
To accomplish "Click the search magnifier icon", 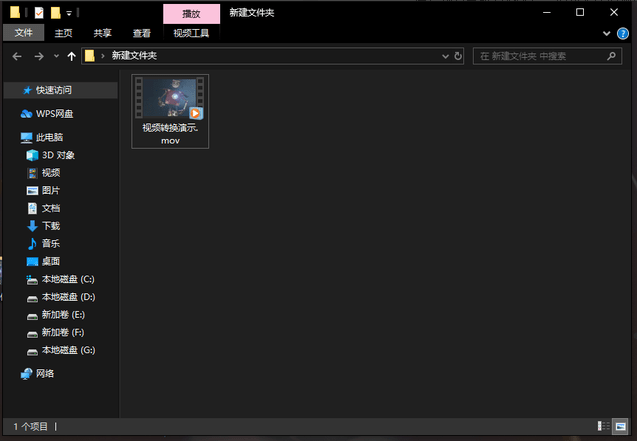I will click(611, 56).
